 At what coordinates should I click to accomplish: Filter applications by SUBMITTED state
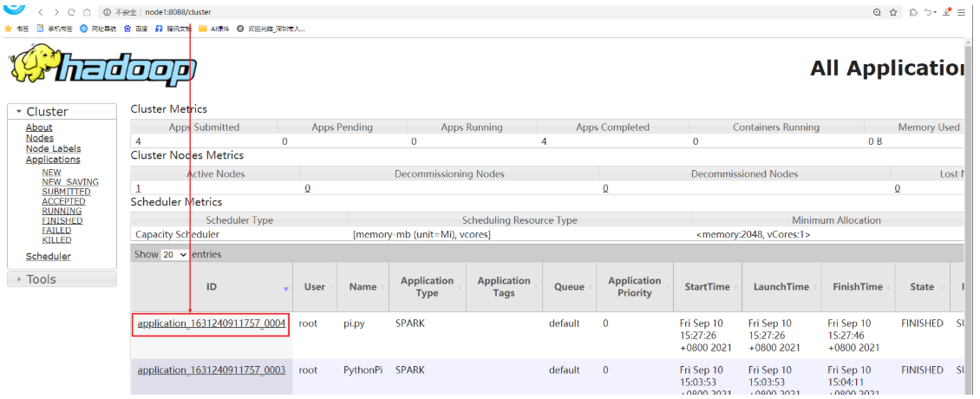pyautogui.click(x=66, y=192)
